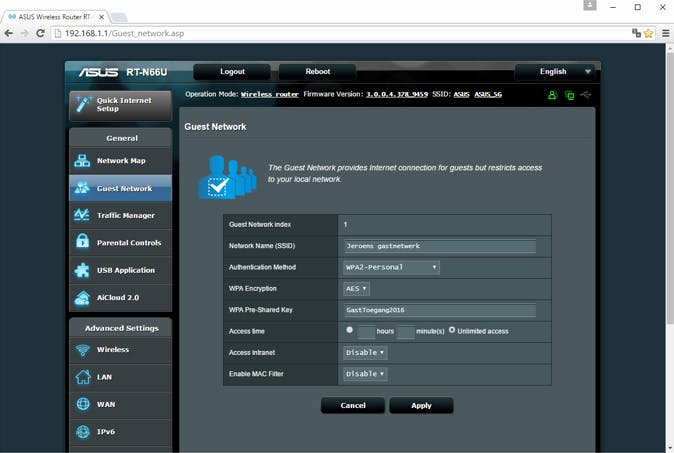Click the browser back arrow

tap(9, 33)
